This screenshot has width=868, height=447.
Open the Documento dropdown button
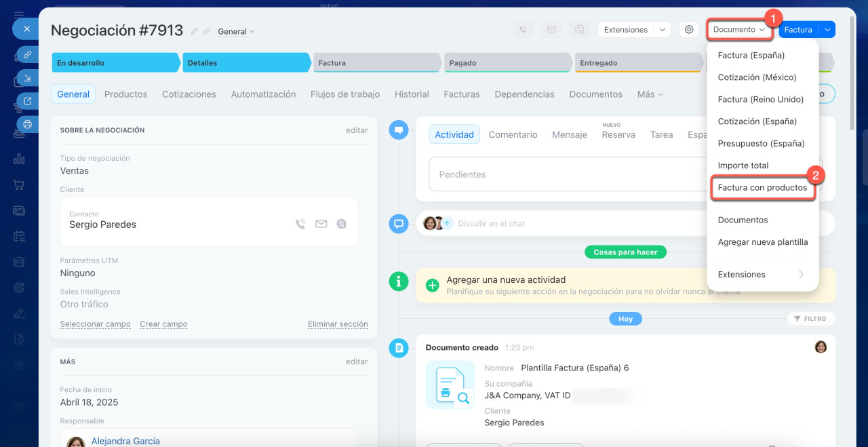[x=738, y=30]
